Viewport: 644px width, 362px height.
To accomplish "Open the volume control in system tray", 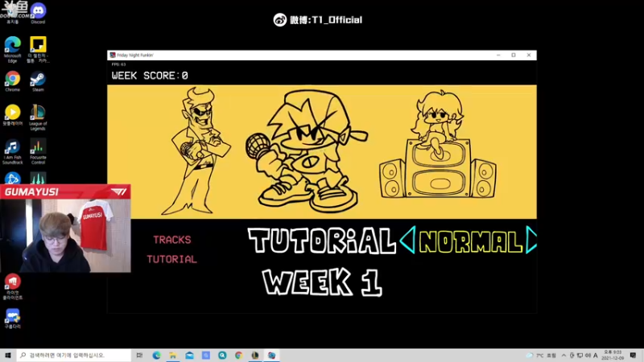I will [588, 356].
